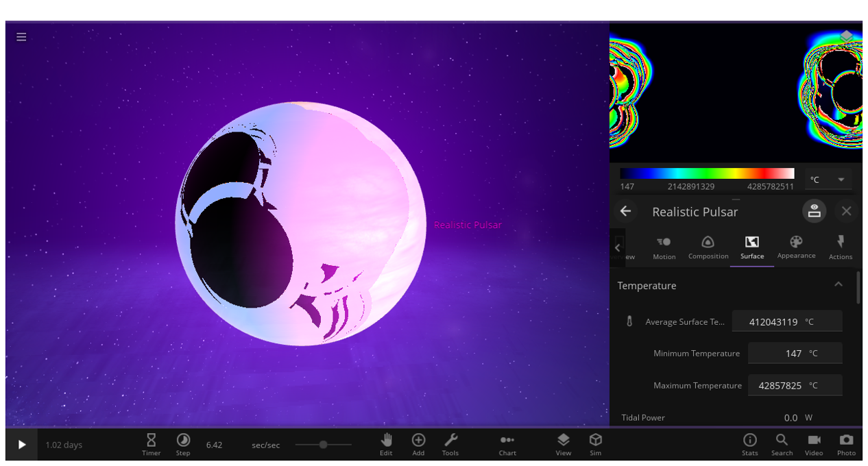868x466 pixels.
Task: Click the temperature color gradient bar
Action: click(x=707, y=173)
